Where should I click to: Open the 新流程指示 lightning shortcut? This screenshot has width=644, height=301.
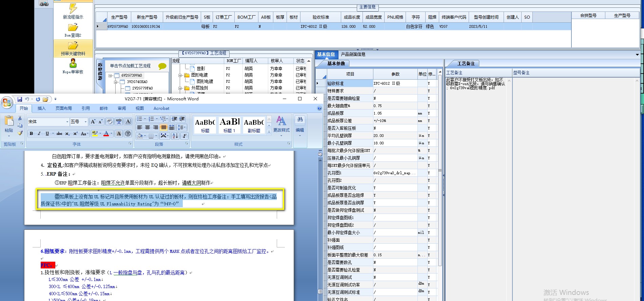click(x=73, y=11)
